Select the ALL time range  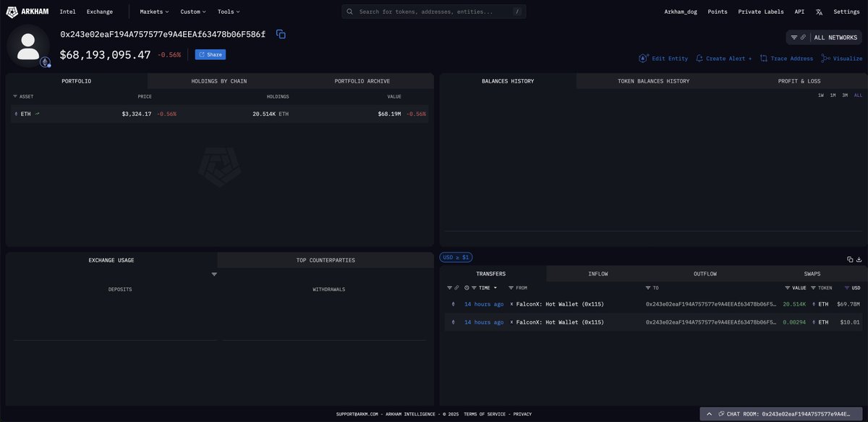click(858, 96)
